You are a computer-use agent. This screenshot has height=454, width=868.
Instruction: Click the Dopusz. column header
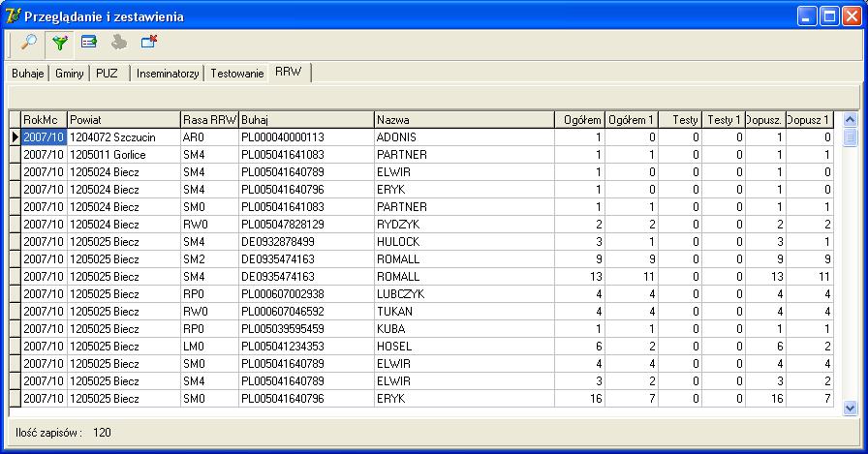765,120
